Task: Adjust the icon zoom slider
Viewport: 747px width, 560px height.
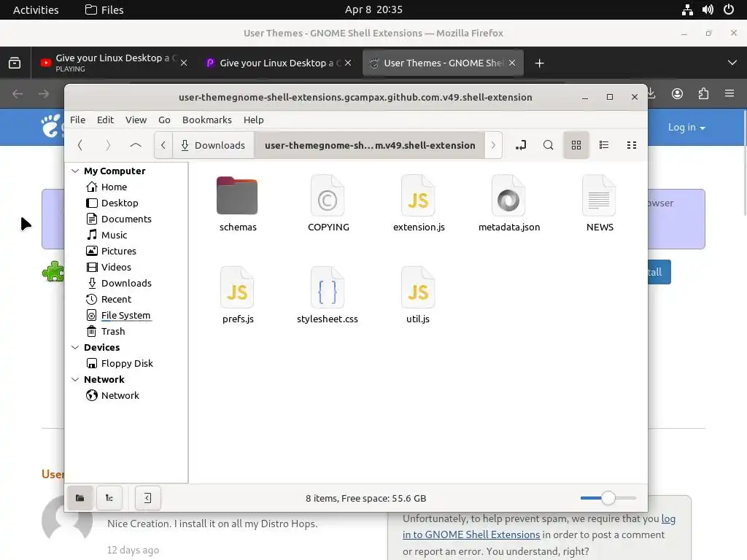Action: 608,498
